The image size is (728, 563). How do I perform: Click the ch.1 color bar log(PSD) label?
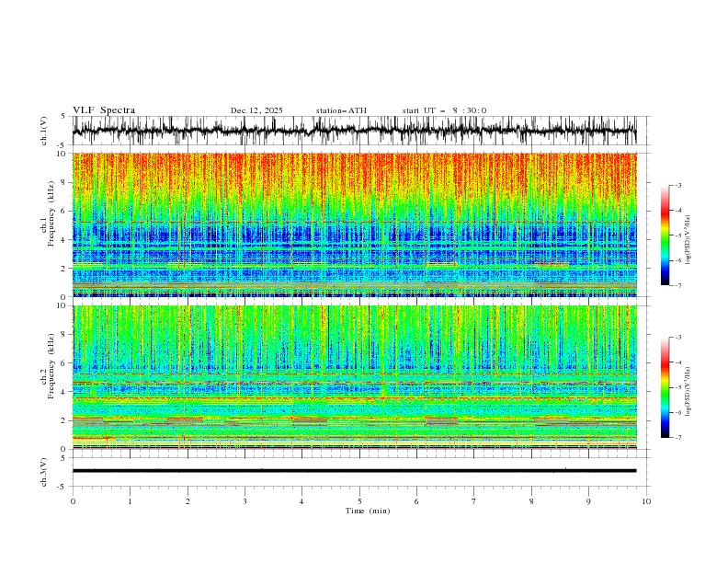coord(688,240)
